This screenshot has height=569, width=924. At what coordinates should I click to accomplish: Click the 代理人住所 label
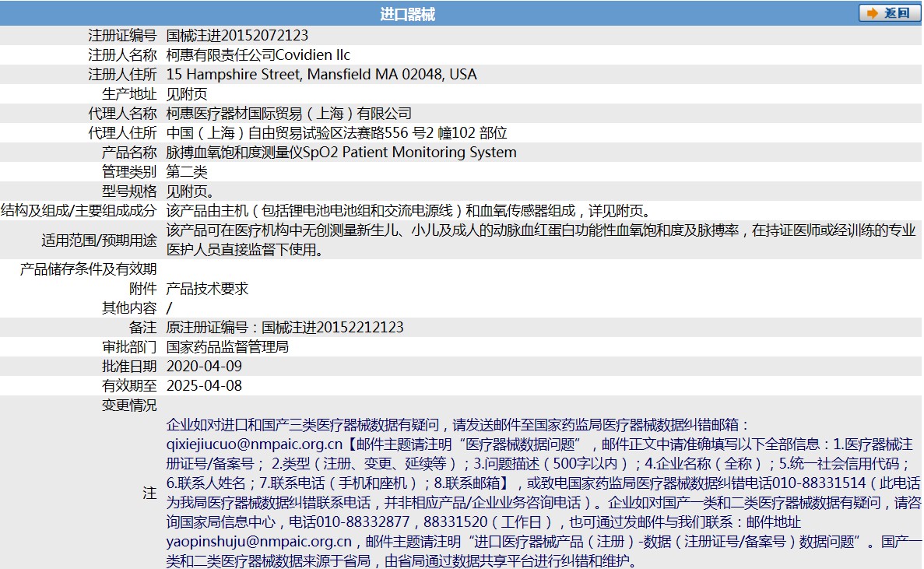[x=122, y=132]
